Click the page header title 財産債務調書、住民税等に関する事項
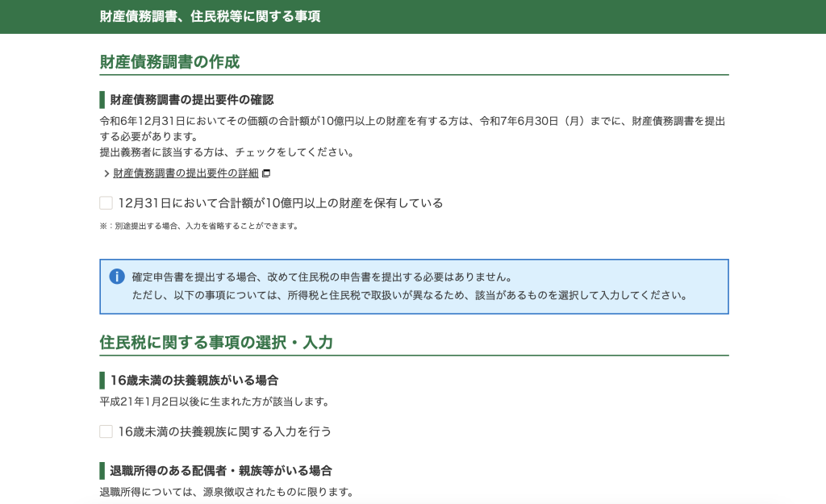 (210, 17)
